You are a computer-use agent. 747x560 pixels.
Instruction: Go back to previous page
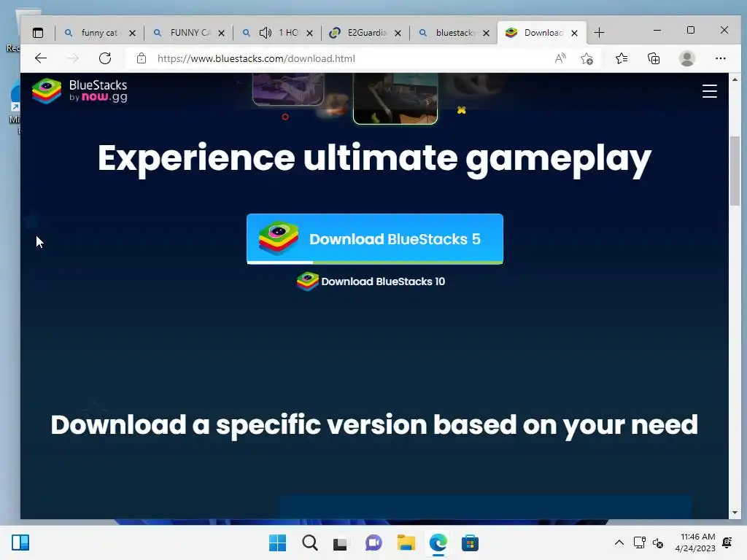41,58
